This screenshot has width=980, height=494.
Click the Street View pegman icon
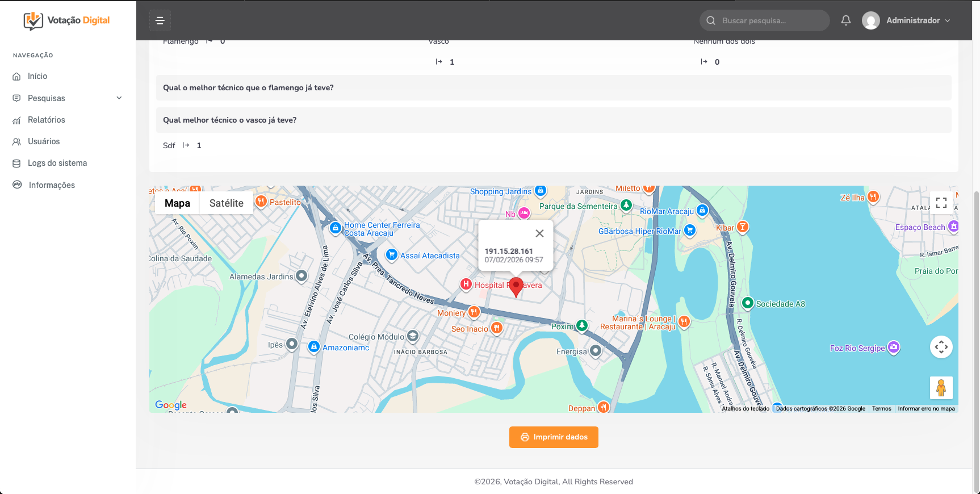pos(941,388)
